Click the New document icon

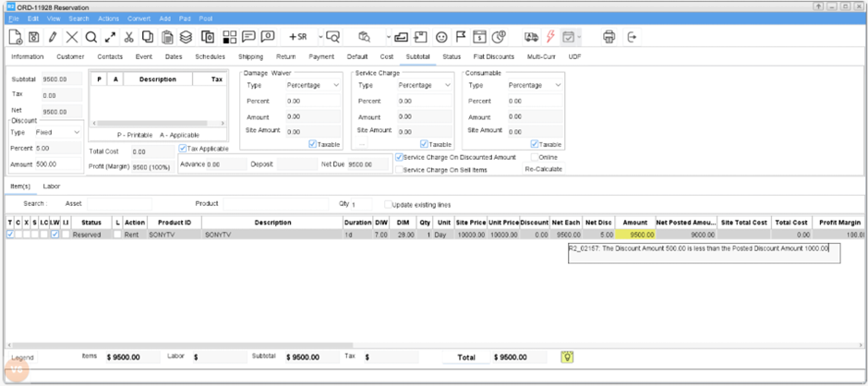coord(16,37)
